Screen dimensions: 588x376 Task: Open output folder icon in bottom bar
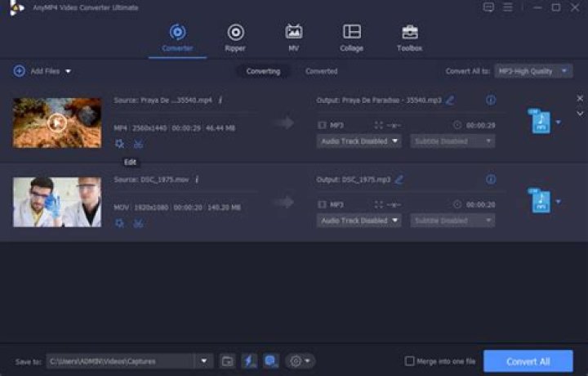pyautogui.click(x=227, y=361)
